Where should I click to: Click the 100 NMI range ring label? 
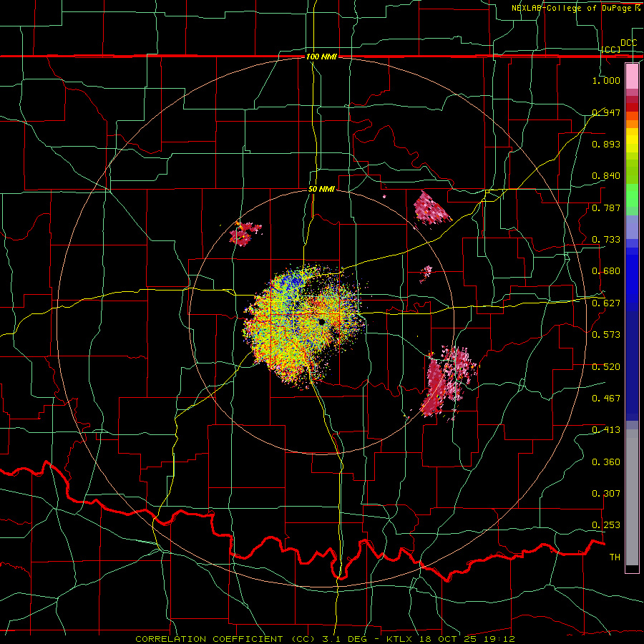pyautogui.click(x=321, y=57)
